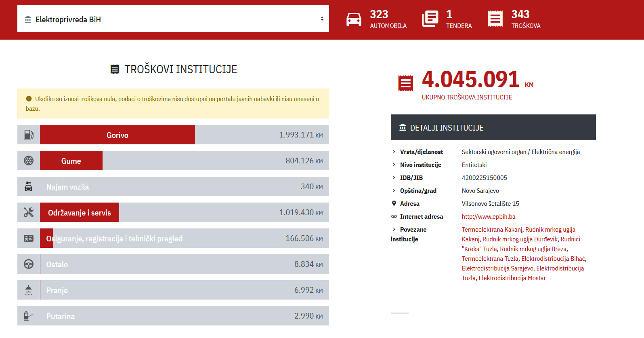644x338 pixels.
Task: Click the link icon beside Internet adresa
Action: pos(394,216)
